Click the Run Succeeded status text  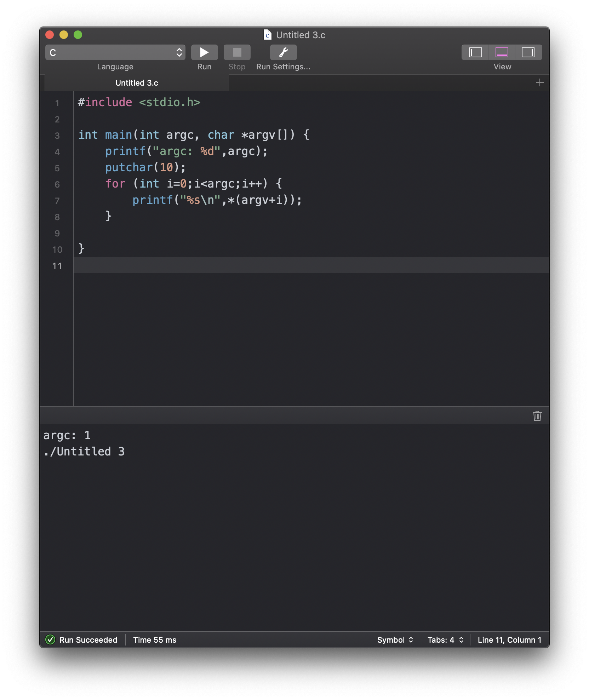pyautogui.click(x=88, y=640)
